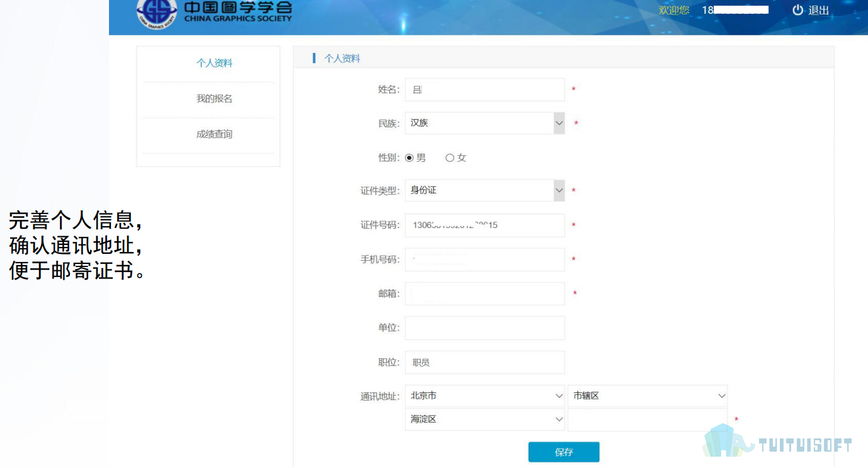Select the 女 radio button
The width and height of the screenshot is (868, 468).
coord(450,158)
